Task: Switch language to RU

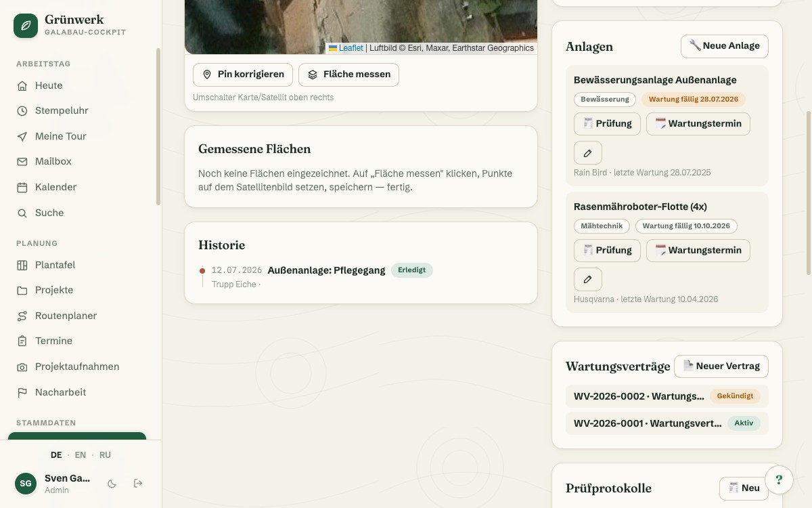Action: (105, 455)
